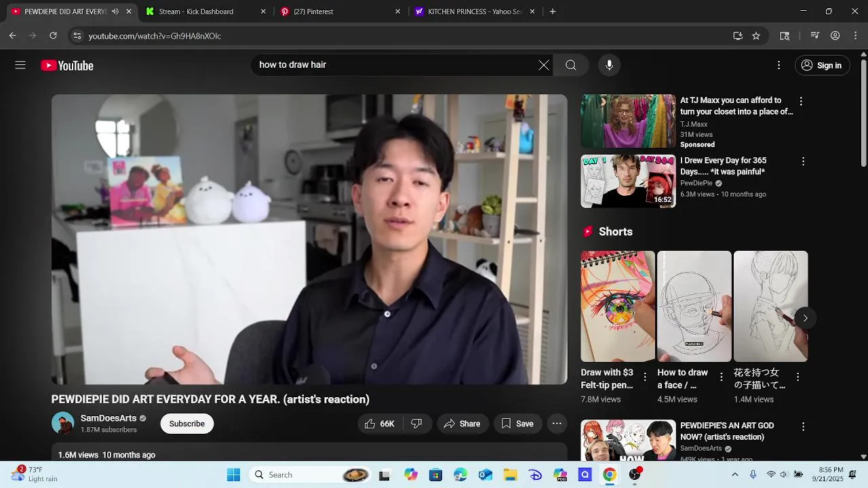Open the SamDoesArts channel name link

108,418
